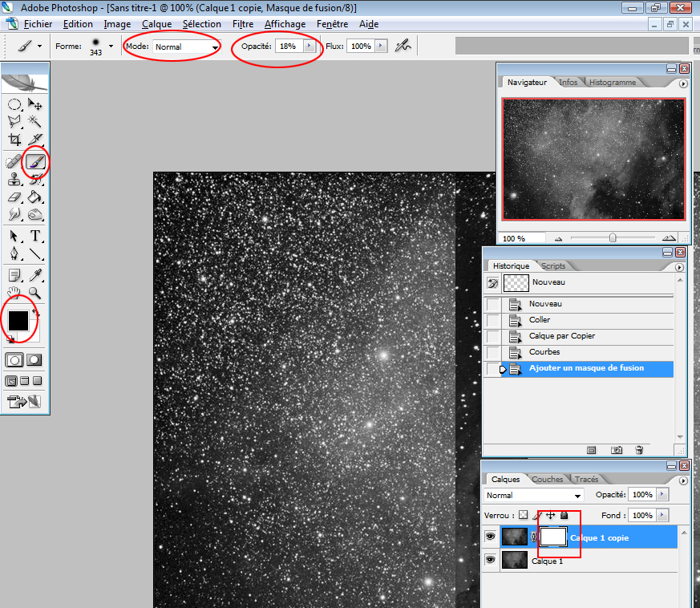This screenshot has width=700, height=608.
Task: Open the tool preset picker arrow
Action: tap(40, 46)
